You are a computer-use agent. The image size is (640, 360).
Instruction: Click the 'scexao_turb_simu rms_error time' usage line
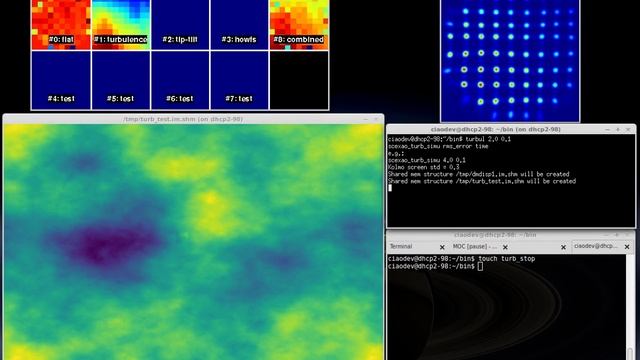pos(438,146)
